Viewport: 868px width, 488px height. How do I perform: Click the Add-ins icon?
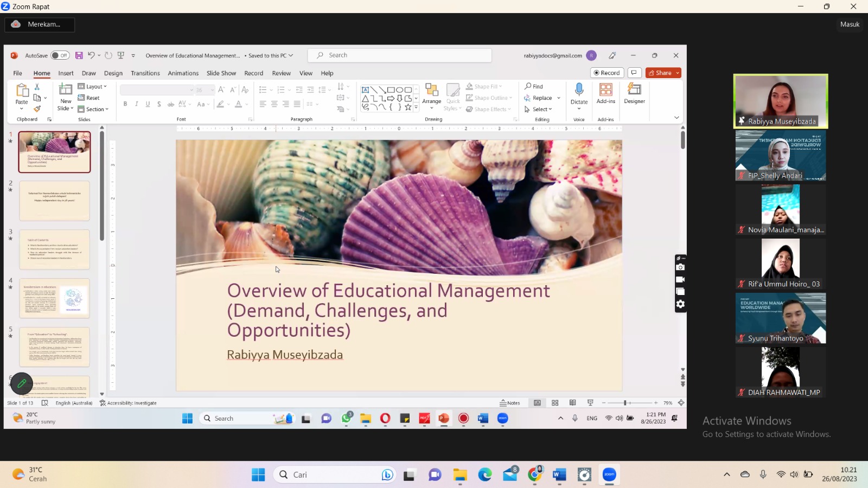(x=605, y=90)
